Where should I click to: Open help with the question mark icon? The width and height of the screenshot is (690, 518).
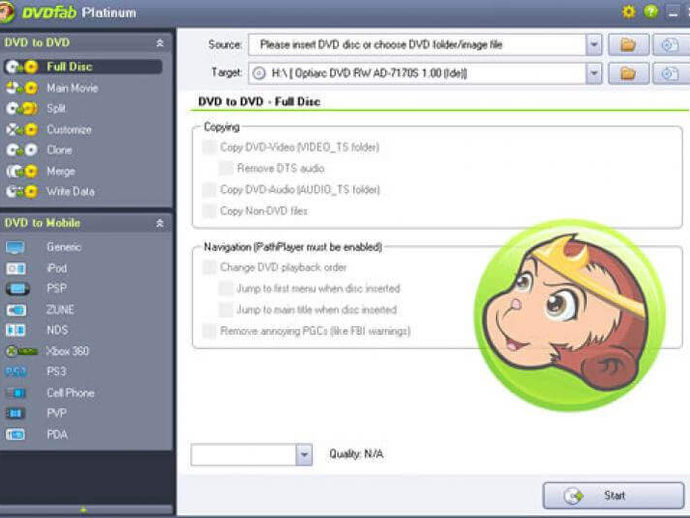[651, 12]
